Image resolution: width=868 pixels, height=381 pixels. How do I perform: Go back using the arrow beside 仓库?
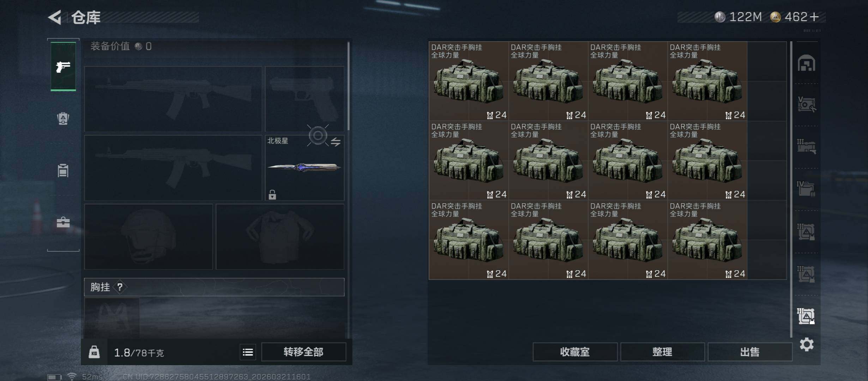55,17
